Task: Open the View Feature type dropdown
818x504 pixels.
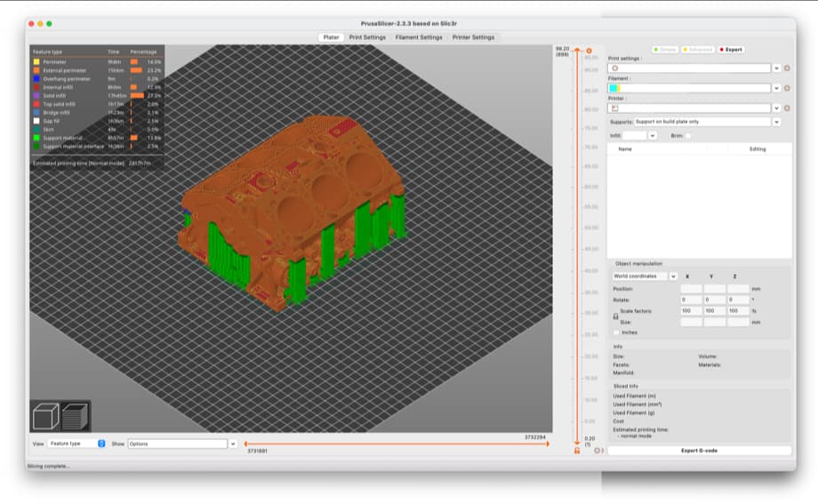Action: pos(77,444)
